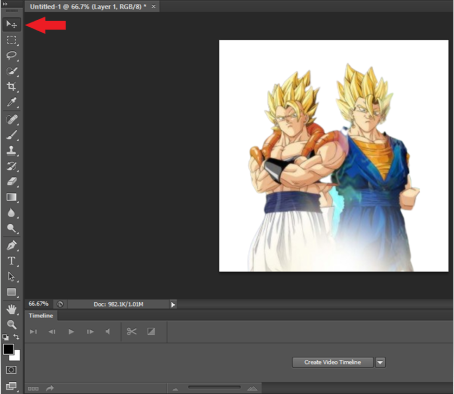The image size is (454, 394).
Task: Click Create Video Timeline button
Action: [333, 362]
